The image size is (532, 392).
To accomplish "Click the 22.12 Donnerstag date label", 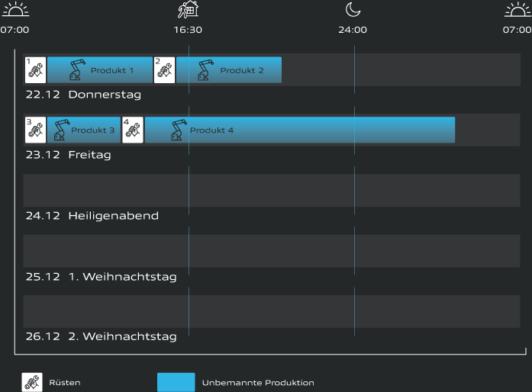I will [83, 95].
